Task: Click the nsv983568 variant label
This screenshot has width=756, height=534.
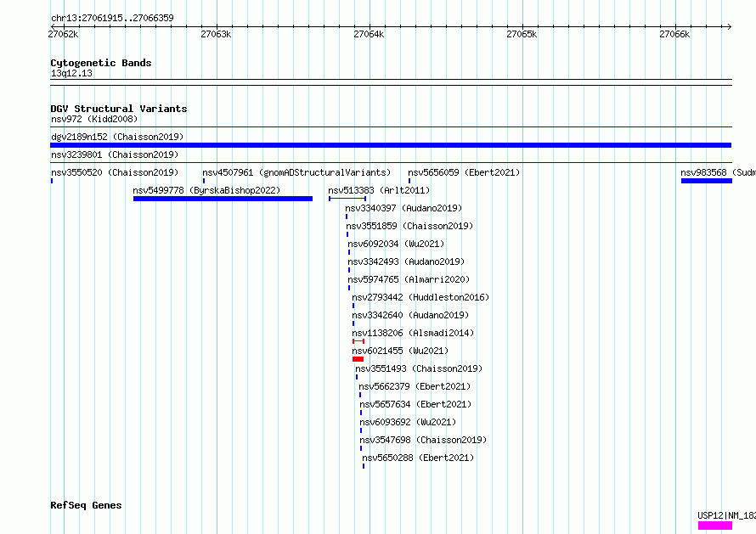Action: coord(718,172)
